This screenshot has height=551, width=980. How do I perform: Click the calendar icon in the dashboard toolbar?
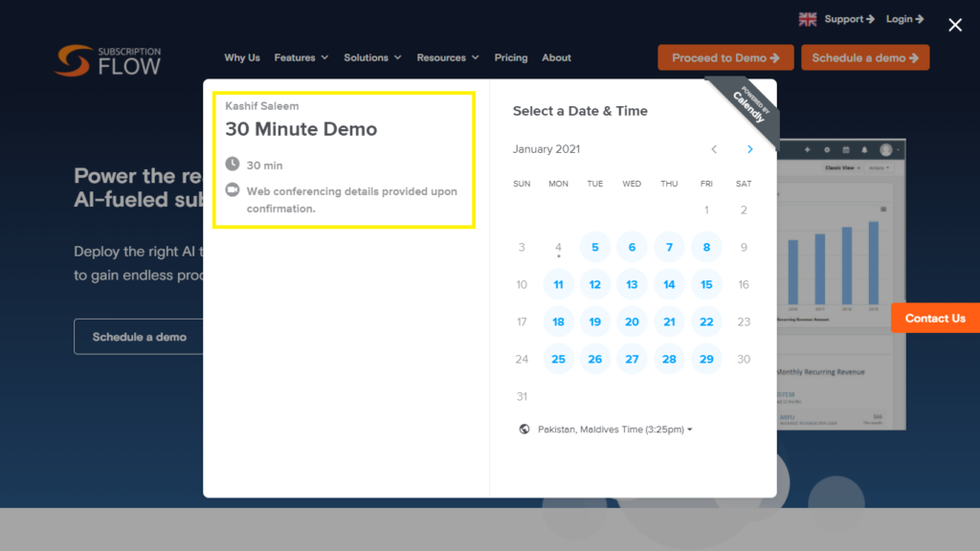coord(846,149)
